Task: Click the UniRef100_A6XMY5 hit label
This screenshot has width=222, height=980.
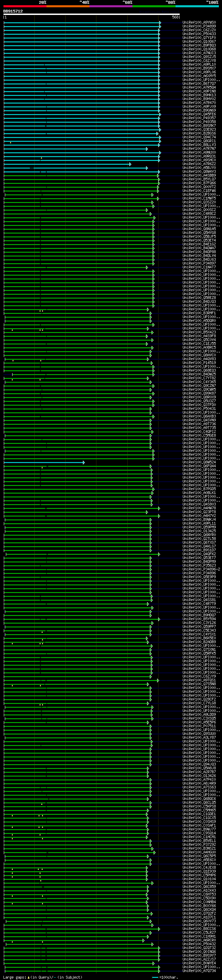Action: pyautogui.click(x=199, y=76)
